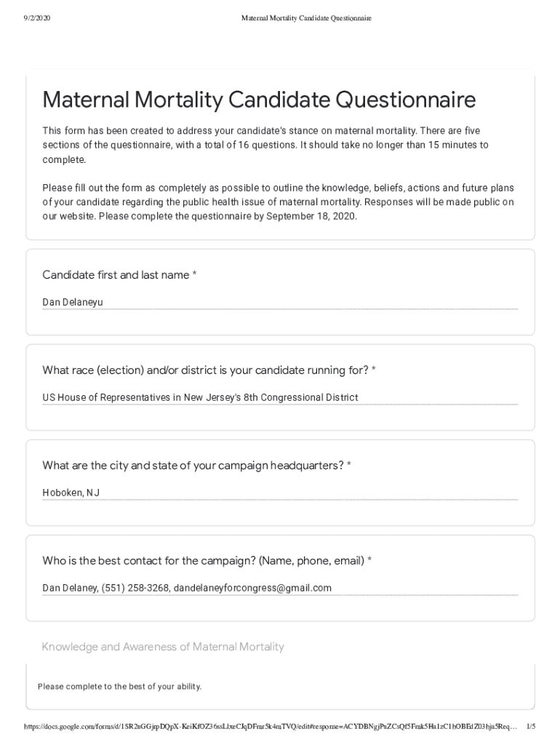Click the form description paragraph about five sections

(x=265, y=145)
